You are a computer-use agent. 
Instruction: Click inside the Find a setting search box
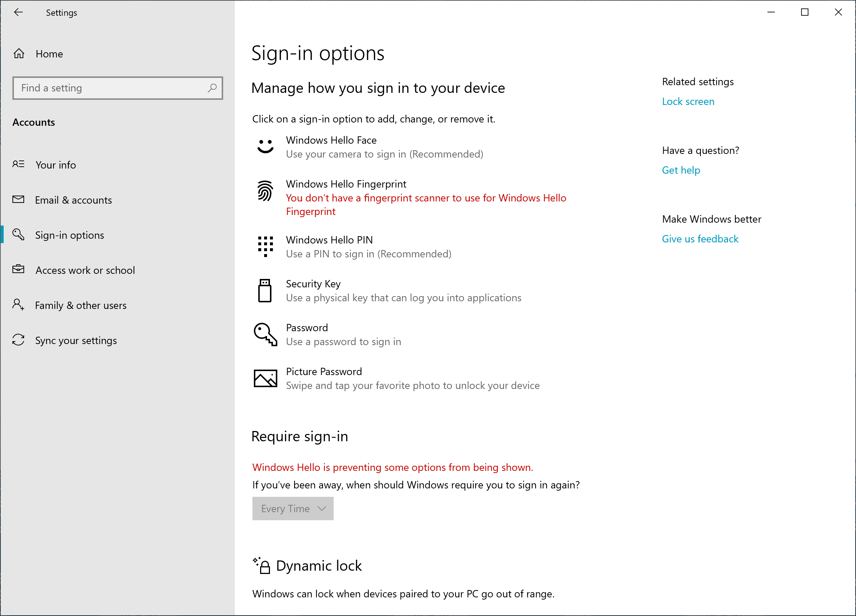click(x=109, y=88)
